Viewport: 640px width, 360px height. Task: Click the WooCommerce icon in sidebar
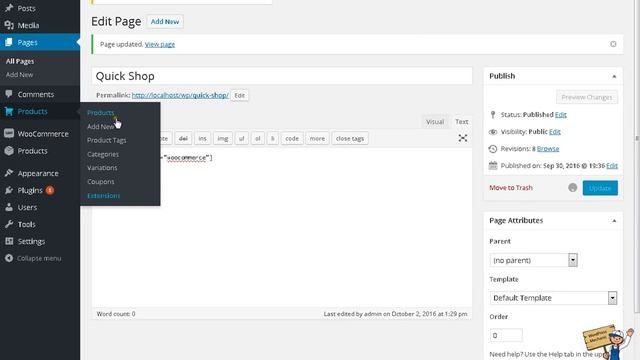(x=9, y=133)
